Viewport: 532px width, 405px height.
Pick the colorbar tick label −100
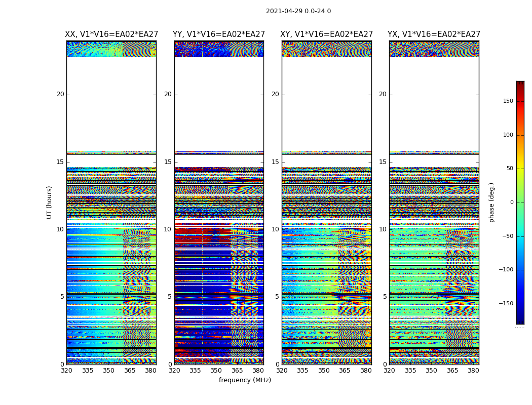click(506, 270)
